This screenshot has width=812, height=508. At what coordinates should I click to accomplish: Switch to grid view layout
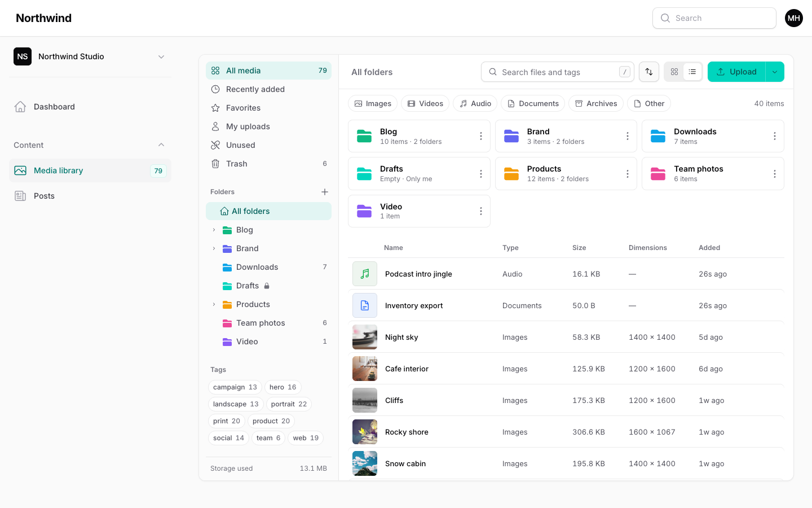pyautogui.click(x=674, y=72)
